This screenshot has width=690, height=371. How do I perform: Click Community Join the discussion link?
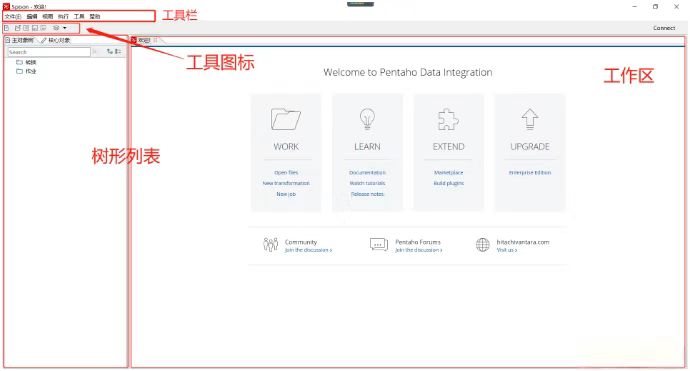[x=308, y=250]
